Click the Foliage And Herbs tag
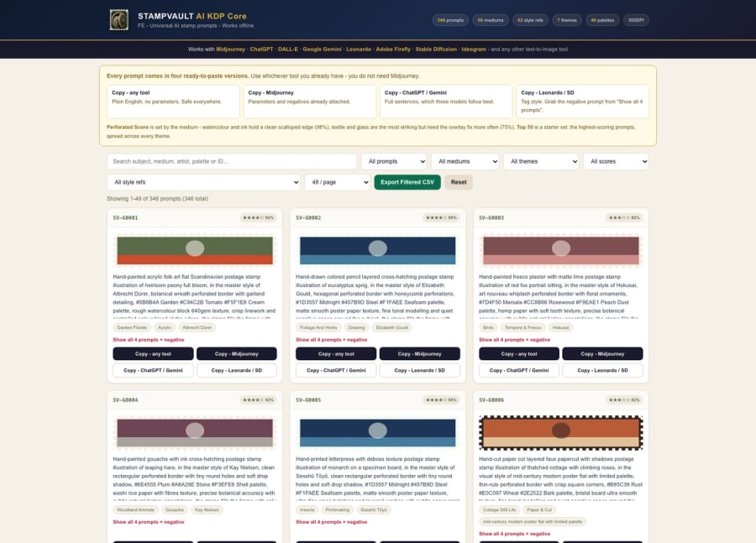This screenshot has width=756, height=543. click(318, 327)
